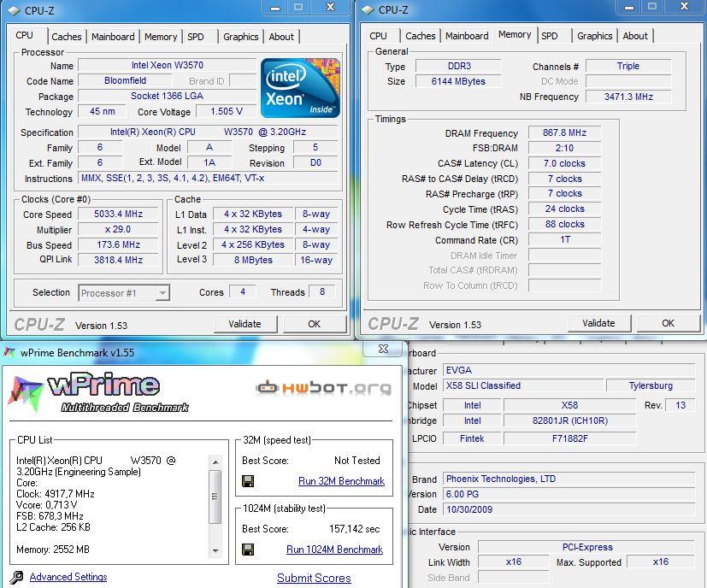This screenshot has width=707, height=588.
Task: Click Validate in the right CPU-Z window
Action: 598,323
